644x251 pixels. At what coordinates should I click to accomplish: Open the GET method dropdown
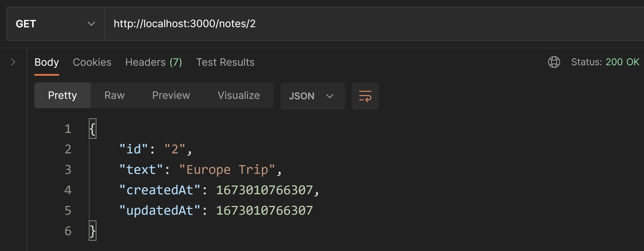[55, 24]
